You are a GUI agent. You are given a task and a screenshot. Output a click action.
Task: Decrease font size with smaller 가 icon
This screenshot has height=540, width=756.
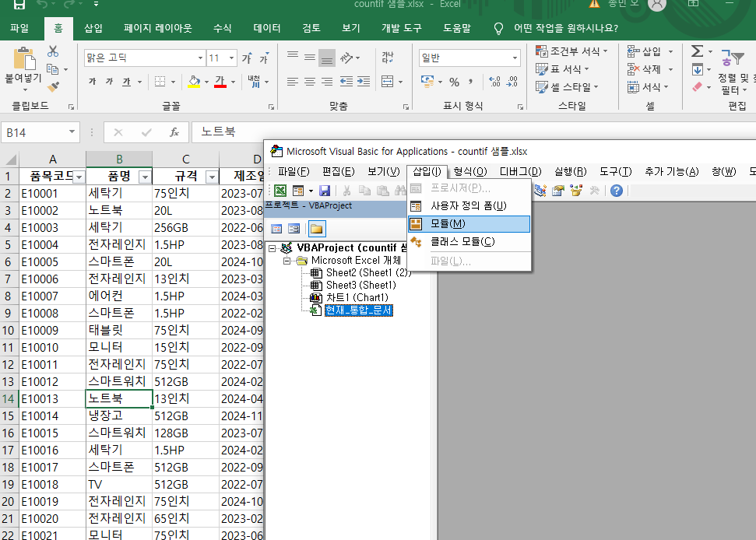click(264, 58)
